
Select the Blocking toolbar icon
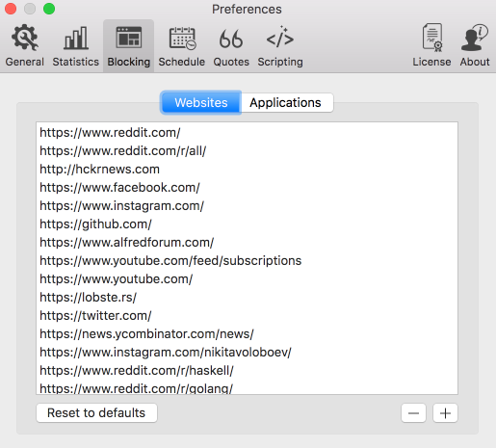[x=129, y=45]
